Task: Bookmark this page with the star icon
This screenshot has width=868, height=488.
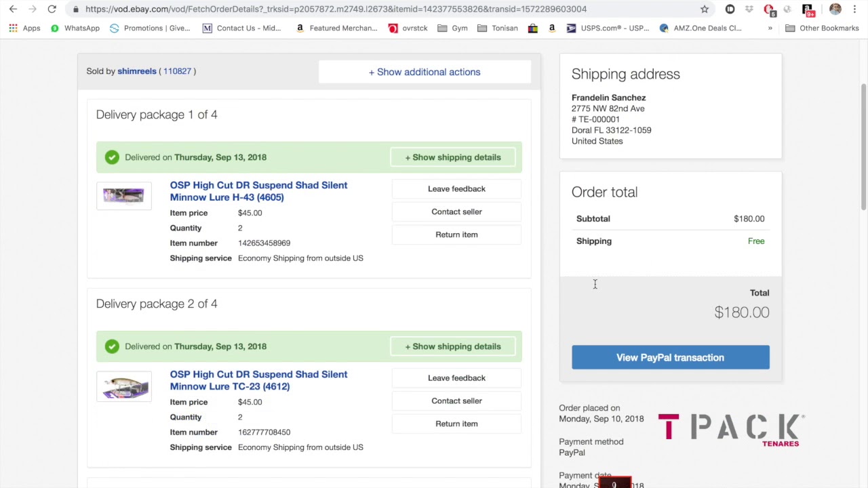Action: 705,9
